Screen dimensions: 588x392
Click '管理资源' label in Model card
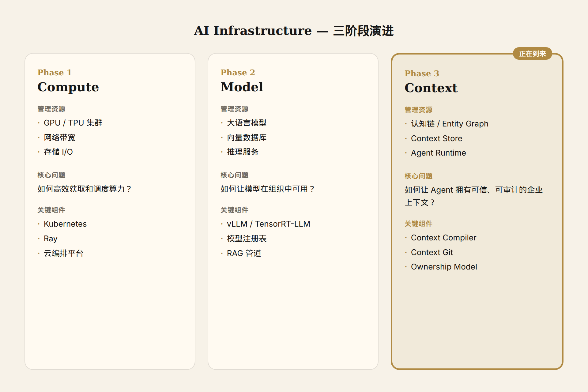tap(234, 109)
